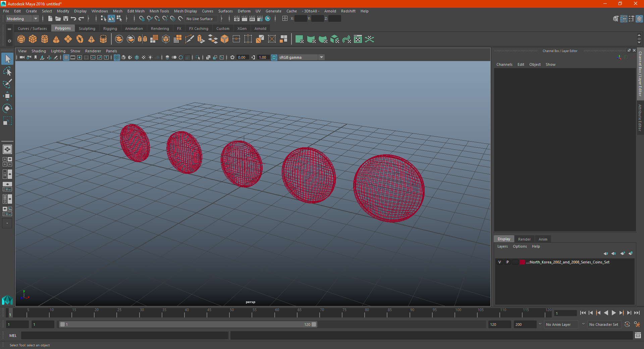Toggle the sRGB view transform button

(274, 58)
